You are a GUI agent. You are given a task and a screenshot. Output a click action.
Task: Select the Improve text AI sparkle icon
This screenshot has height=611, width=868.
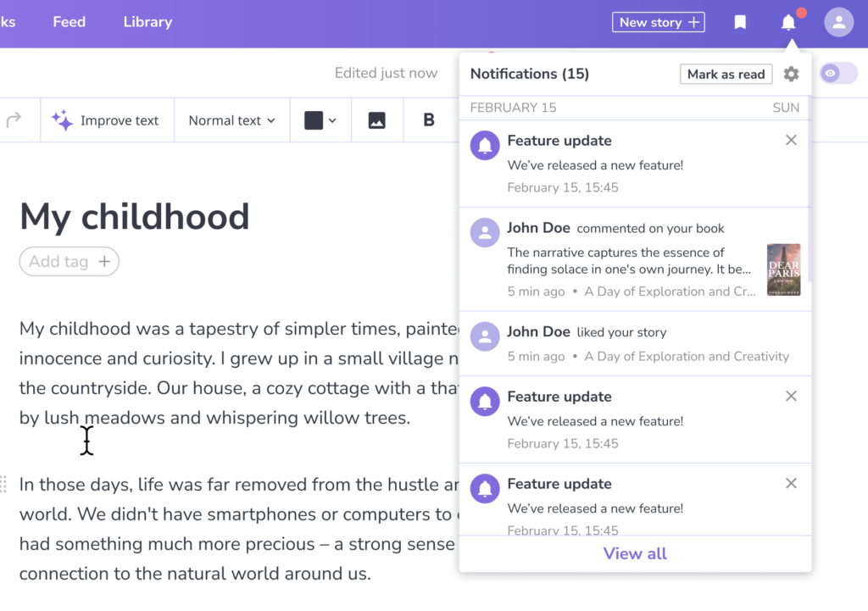coord(62,119)
